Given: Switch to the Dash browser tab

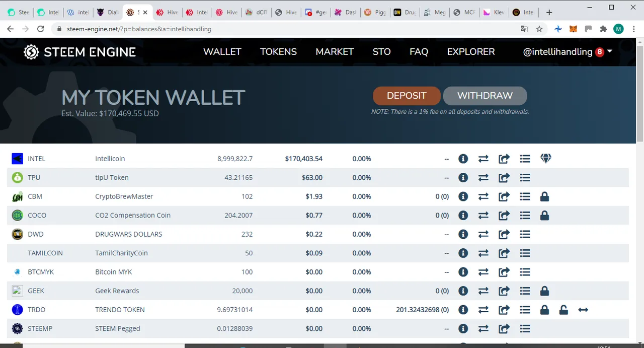Looking at the screenshot, I should [x=345, y=12].
